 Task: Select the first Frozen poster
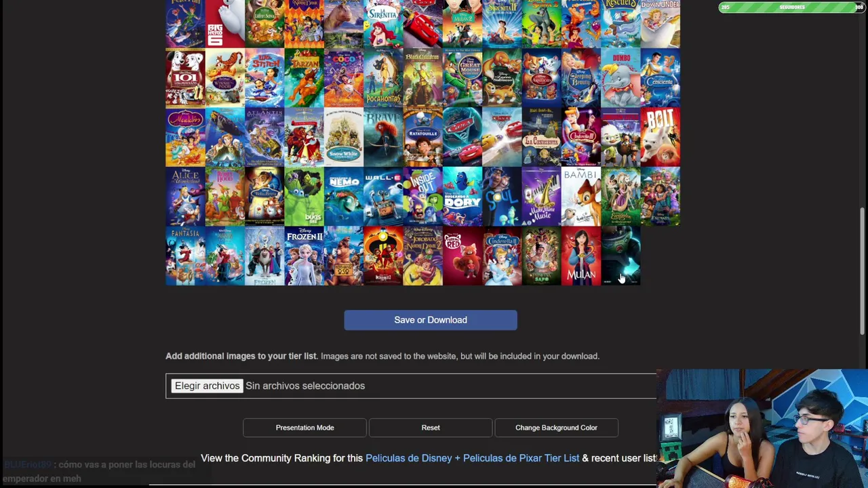point(264,256)
